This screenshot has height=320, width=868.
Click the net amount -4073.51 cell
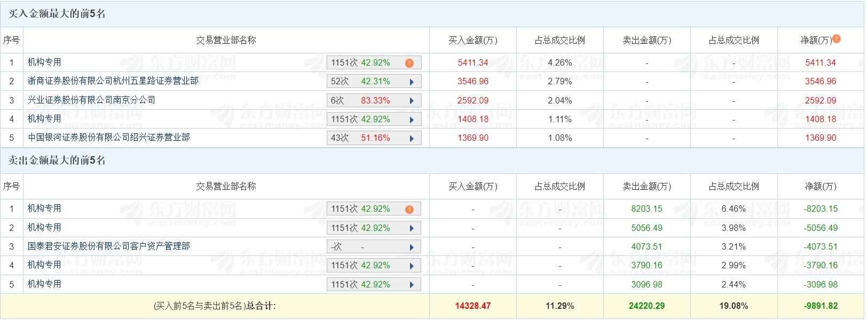coord(820,247)
